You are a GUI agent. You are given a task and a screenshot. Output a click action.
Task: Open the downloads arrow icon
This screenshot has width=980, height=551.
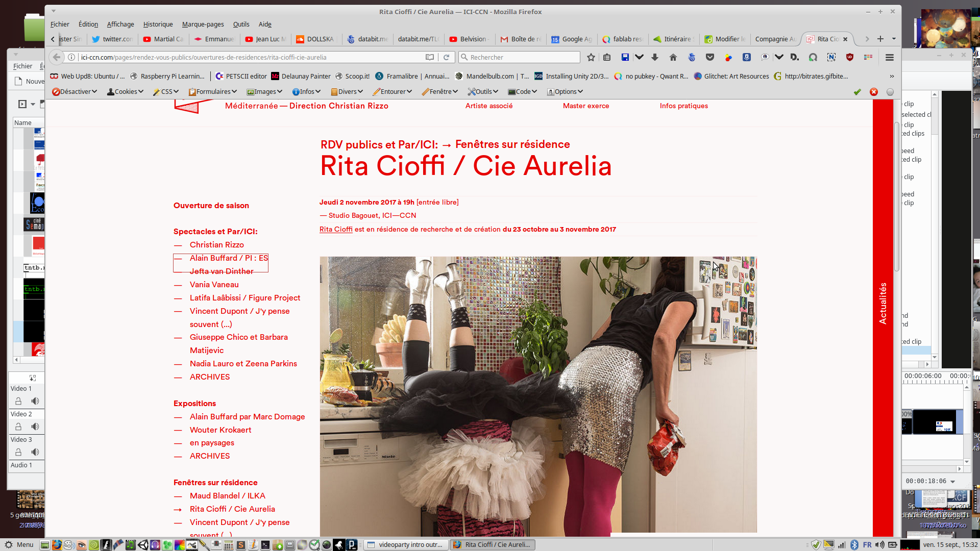(655, 57)
